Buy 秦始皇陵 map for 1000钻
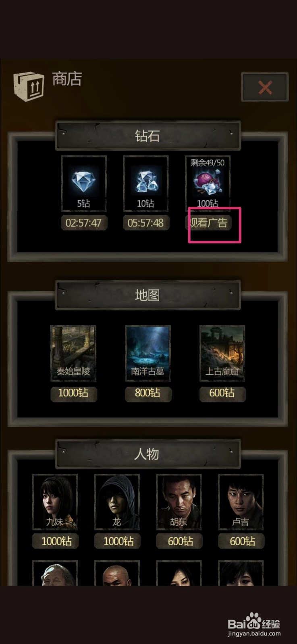297x644 pixels. (x=73, y=393)
